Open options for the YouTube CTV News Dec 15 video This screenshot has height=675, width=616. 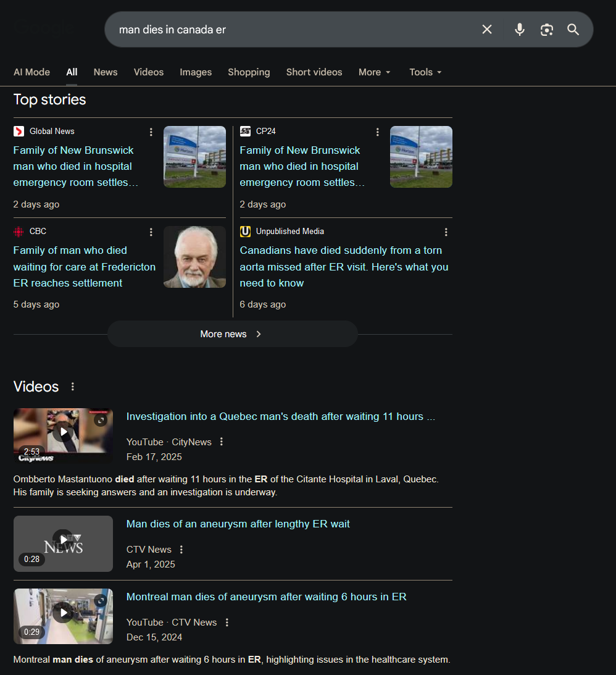tap(227, 622)
